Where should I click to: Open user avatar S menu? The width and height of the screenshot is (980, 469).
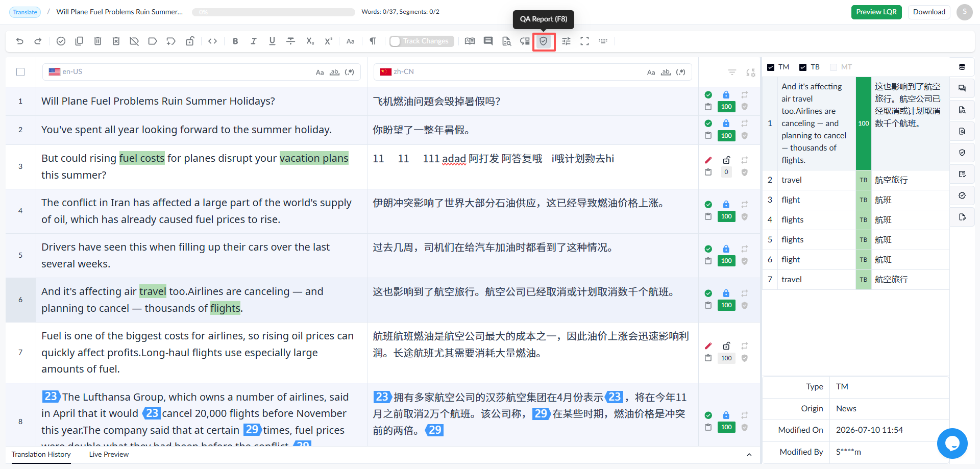(964, 12)
